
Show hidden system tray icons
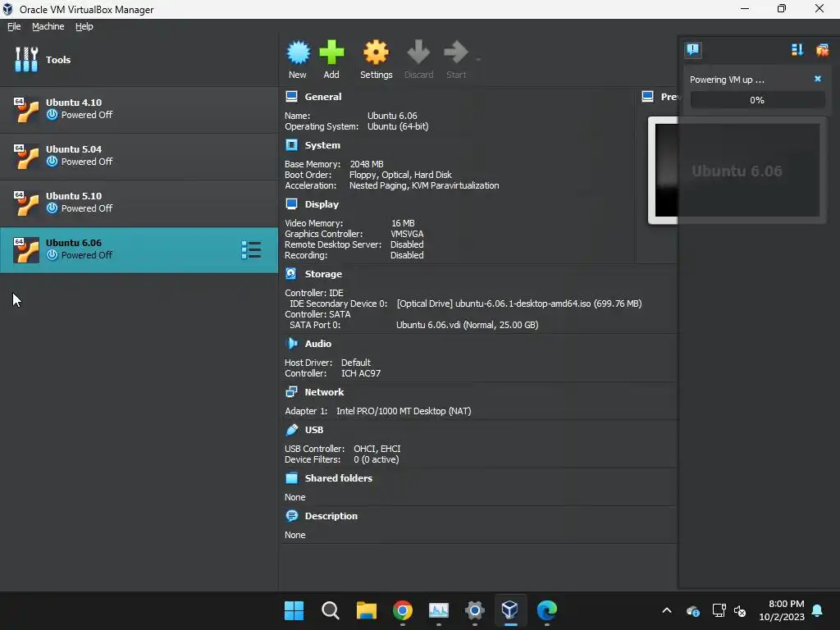[x=667, y=610]
